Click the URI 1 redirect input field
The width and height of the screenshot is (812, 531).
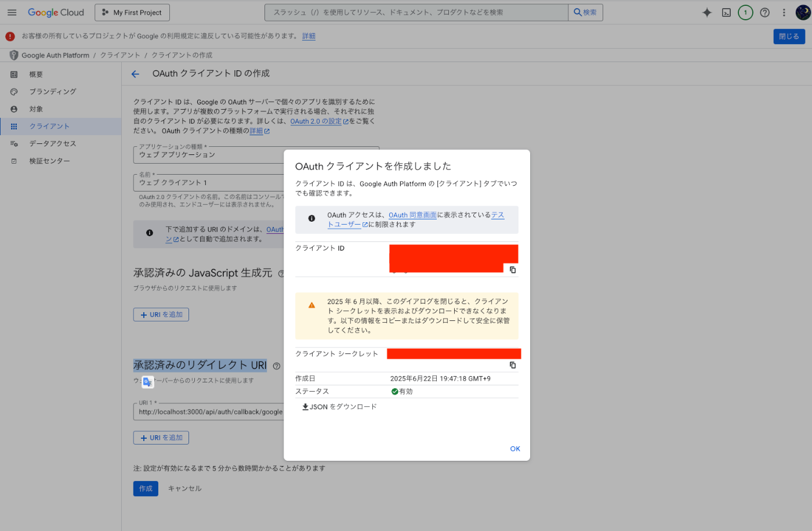click(x=209, y=411)
